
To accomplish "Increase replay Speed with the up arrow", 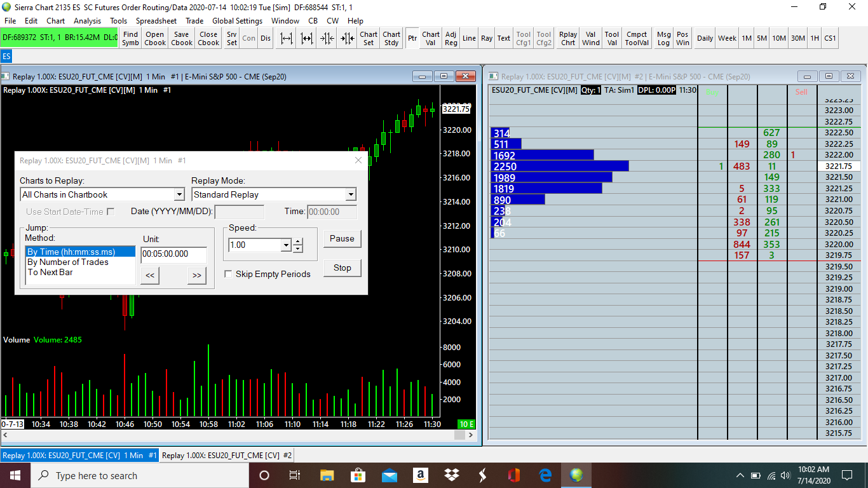I will tap(297, 241).
